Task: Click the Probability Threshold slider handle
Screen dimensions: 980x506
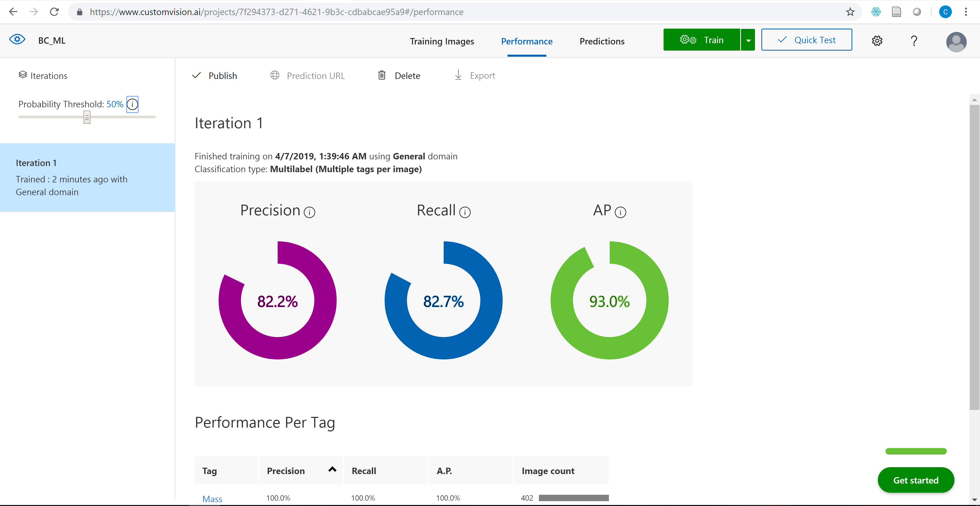Action: (x=87, y=117)
